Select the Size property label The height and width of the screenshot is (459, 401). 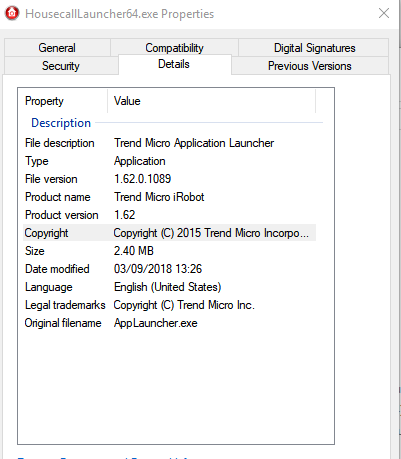point(35,251)
